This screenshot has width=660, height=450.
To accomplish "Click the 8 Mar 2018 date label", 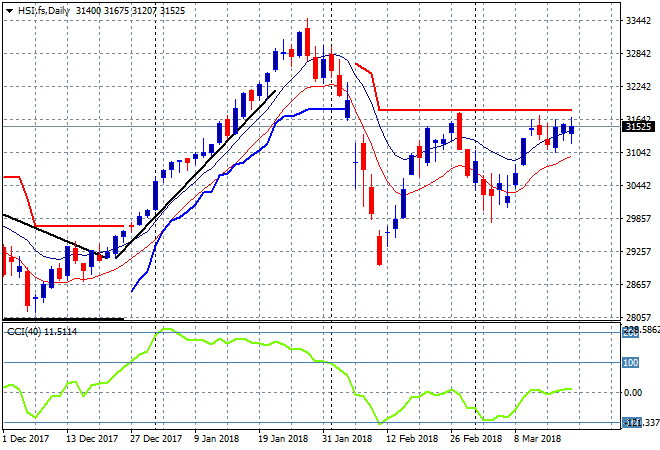I will click(x=537, y=439).
